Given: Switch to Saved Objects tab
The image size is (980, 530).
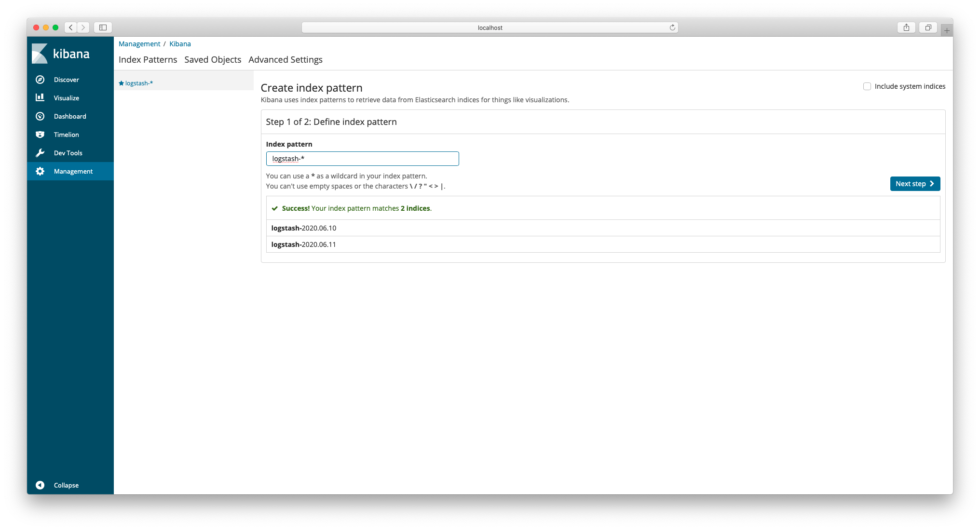Looking at the screenshot, I should (213, 60).
